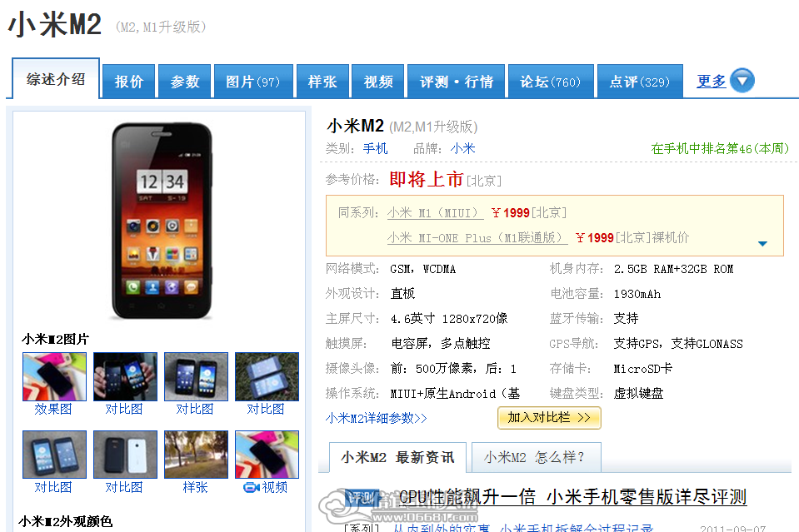Switch to the 参数 tab
The height and width of the screenshot is (532, 799).
point(184,82)
